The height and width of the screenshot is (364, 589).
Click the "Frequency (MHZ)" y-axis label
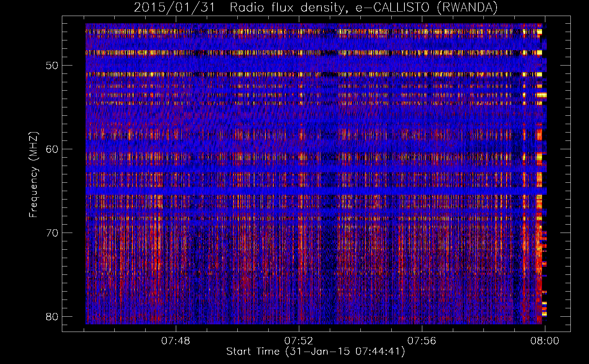(33, 174)
